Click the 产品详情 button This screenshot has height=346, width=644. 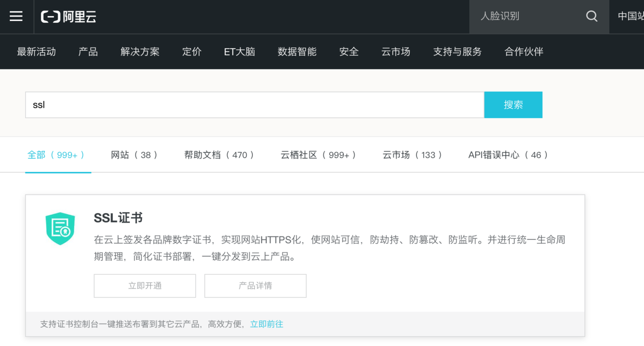coord(256,286)
